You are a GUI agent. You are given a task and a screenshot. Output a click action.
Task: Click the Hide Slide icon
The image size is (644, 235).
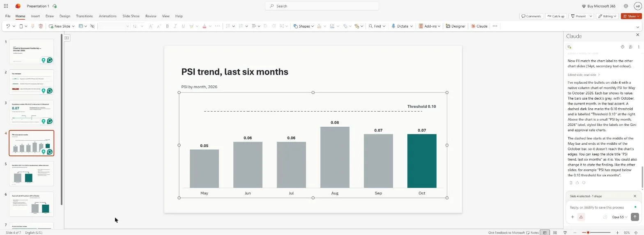point(92,26)
